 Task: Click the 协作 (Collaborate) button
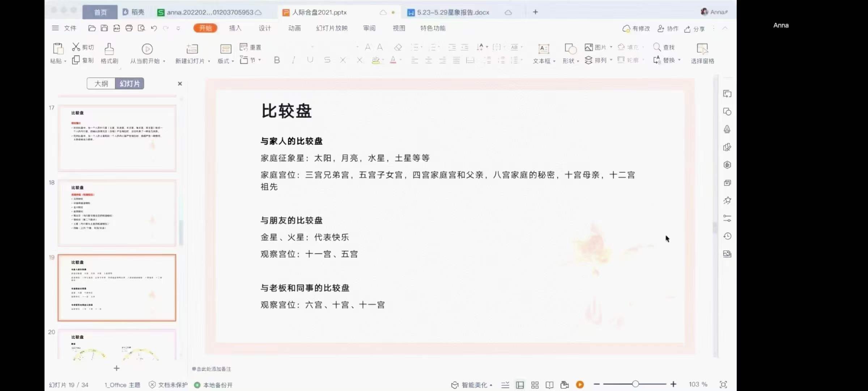click(x=668, y=29)
